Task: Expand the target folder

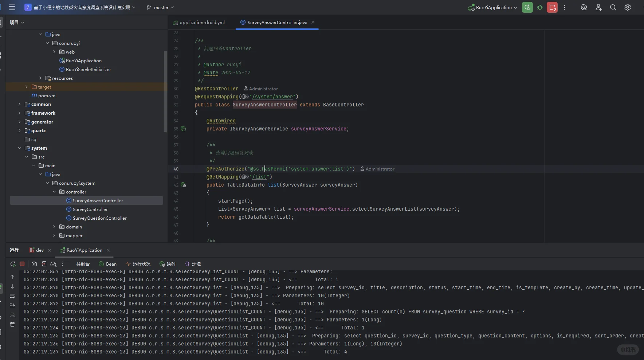Action: 27,87
